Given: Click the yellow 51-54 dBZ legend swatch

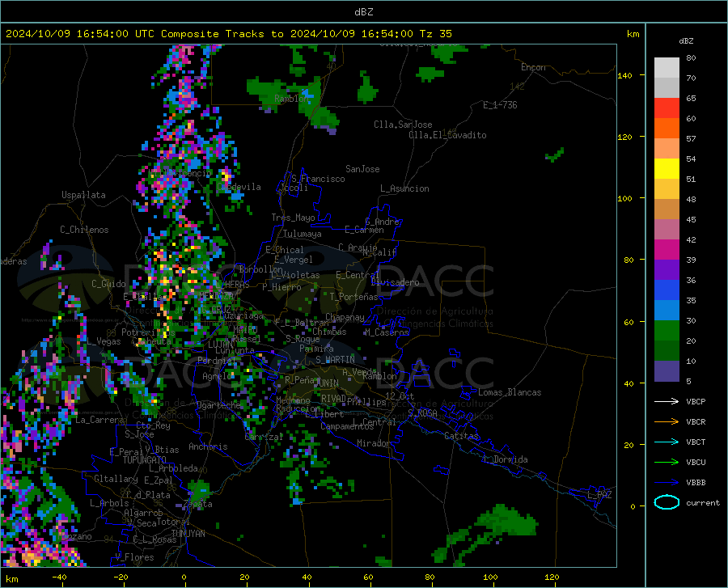Looking at the screenshot, I should click(667, 169).
